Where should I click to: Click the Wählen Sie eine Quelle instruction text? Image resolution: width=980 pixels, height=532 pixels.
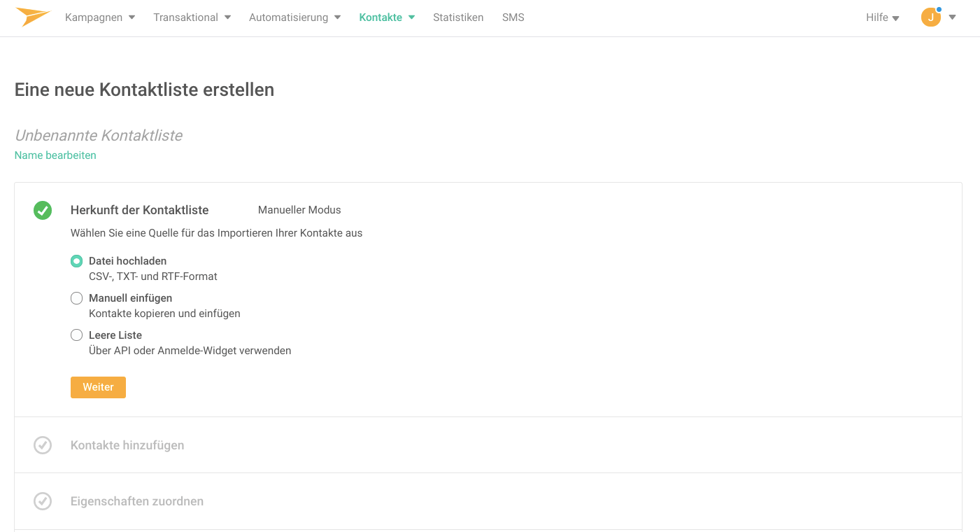pyautogui.click(x=217, y=233)
